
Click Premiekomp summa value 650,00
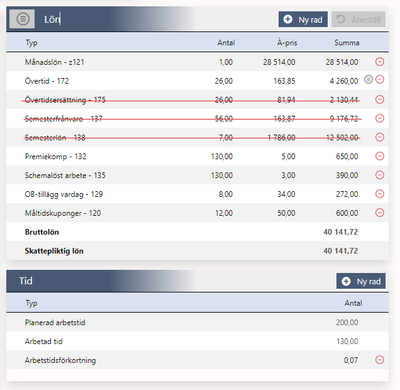click(x=347, y=156)
